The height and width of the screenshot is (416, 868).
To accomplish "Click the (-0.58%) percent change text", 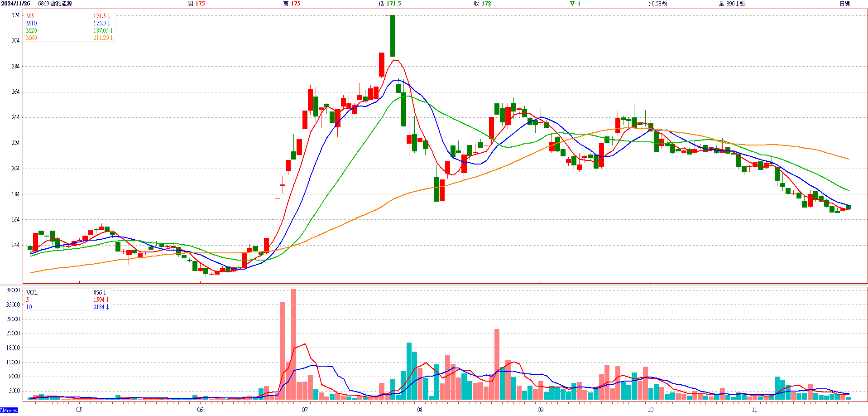I will coord(657,4).
